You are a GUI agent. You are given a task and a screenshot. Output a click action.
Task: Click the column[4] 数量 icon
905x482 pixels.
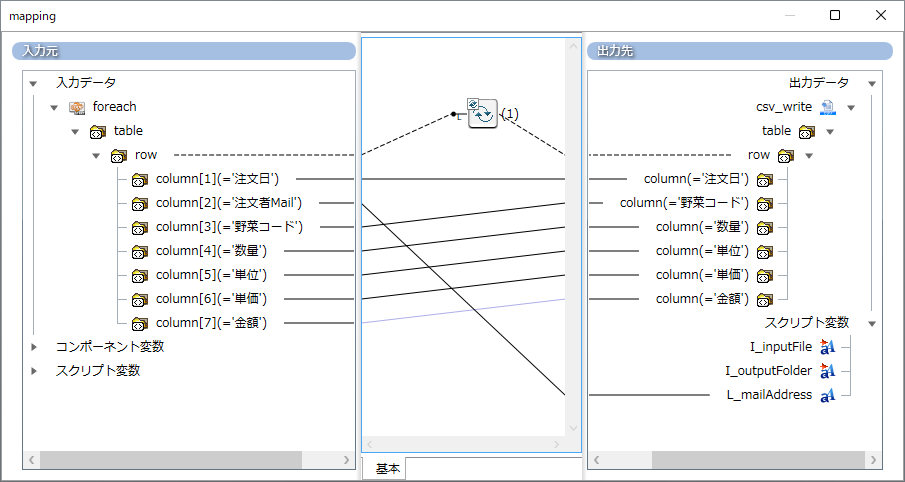point(140,252)
